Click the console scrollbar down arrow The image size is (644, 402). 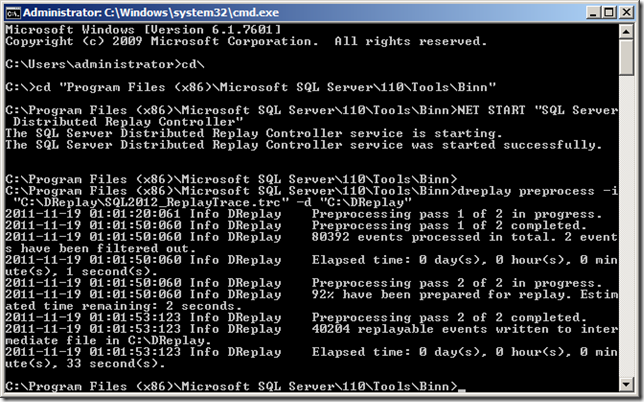pos(626,385)
